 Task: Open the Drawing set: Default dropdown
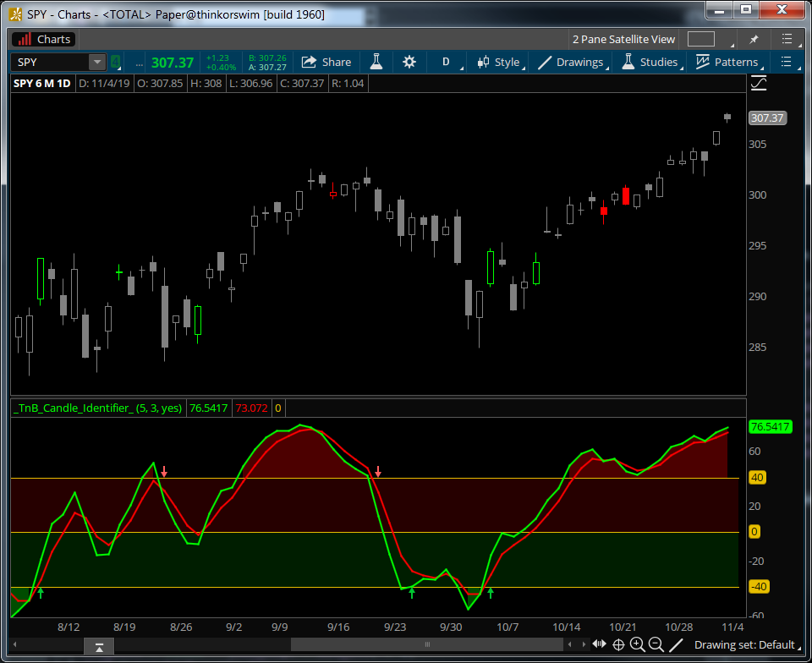point(747,645)
